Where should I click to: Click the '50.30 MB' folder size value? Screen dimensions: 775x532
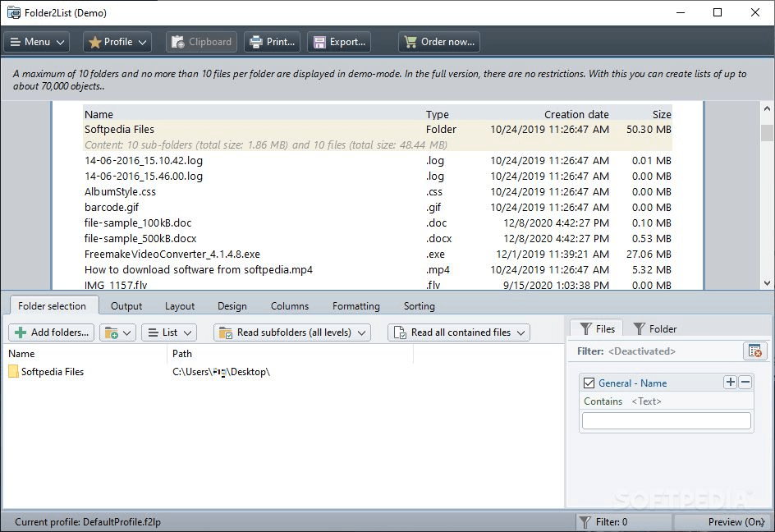[649, 129]
